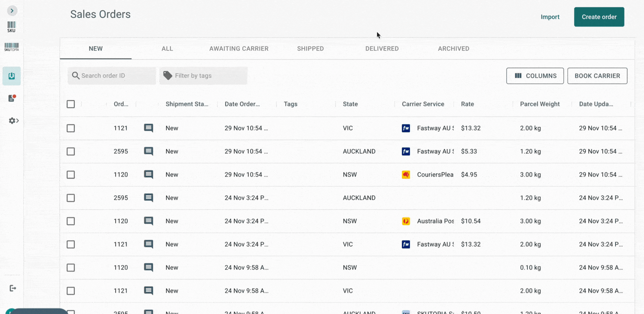Screen dimensions: 644x314
Task: Click the Sales Orders page heading
Action: click(100, 14)
